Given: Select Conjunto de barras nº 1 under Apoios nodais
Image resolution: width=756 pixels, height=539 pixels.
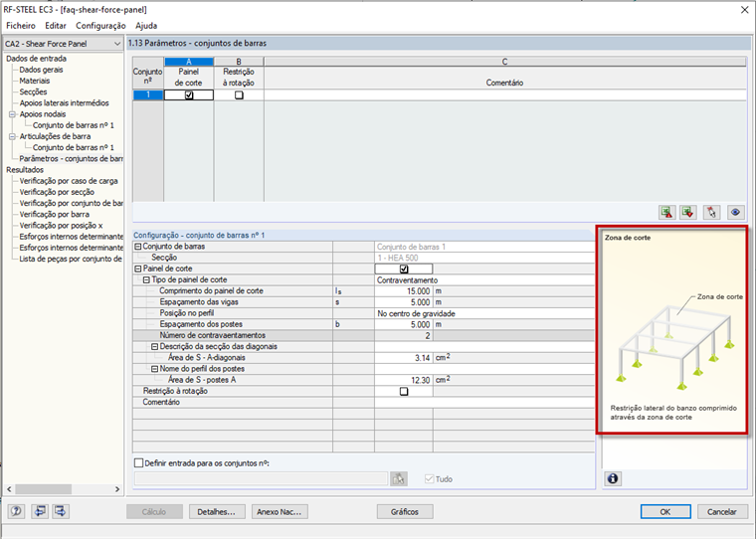Looking at the screenshot, I should pyautogui.click(x=74, y=125).
